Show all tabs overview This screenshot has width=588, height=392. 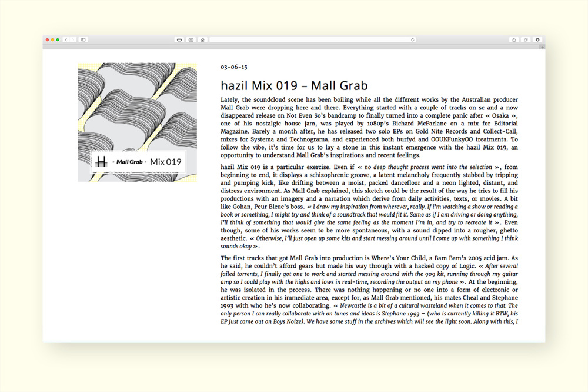click(x=526, y=40)
